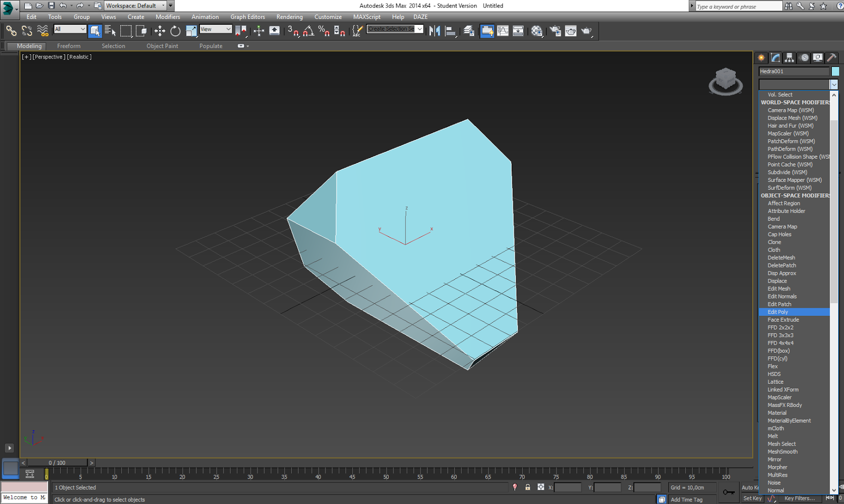Open the Layer Manager
Image resolution: width=844 pixels, height=504 pixels.
click(469, 31)
